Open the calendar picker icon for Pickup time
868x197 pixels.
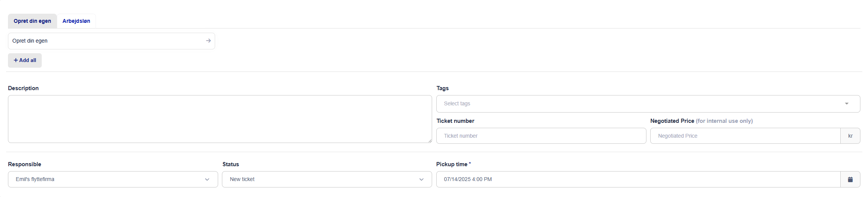[x=850, y=180]
